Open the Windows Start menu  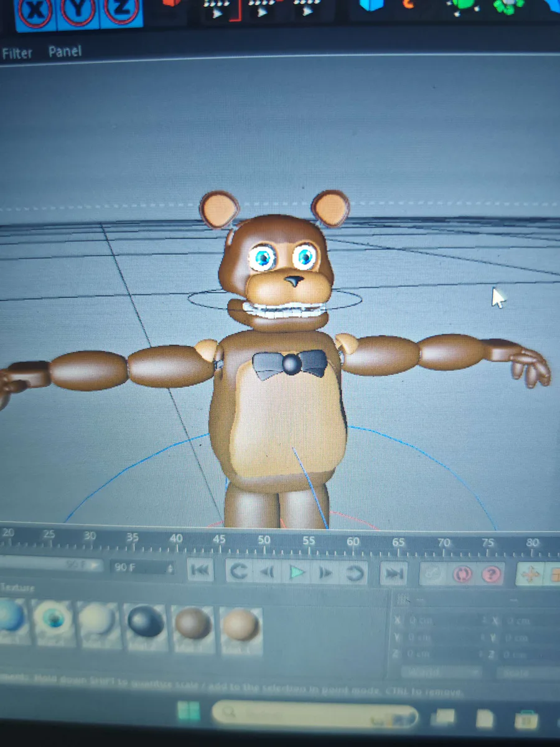(188, 712)
